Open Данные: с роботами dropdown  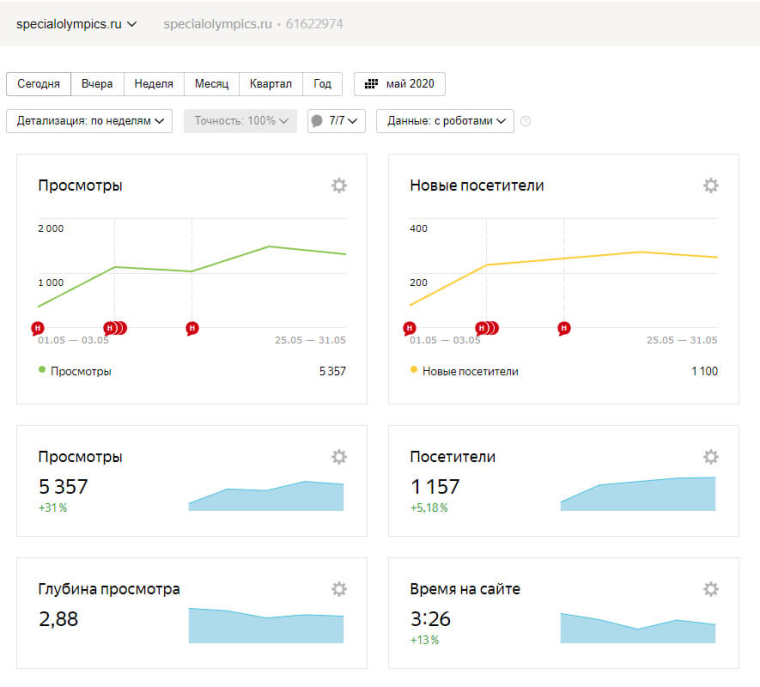pos(445,121)
